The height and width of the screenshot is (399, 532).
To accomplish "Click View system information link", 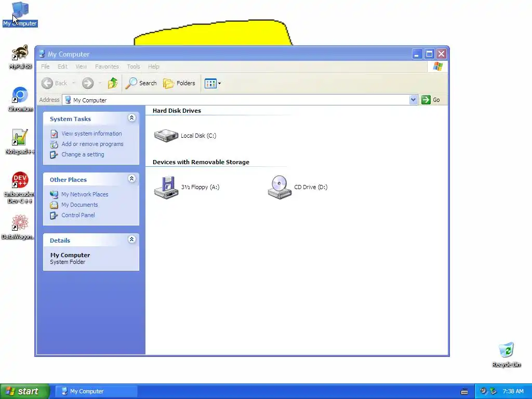I will pos(91,134).
